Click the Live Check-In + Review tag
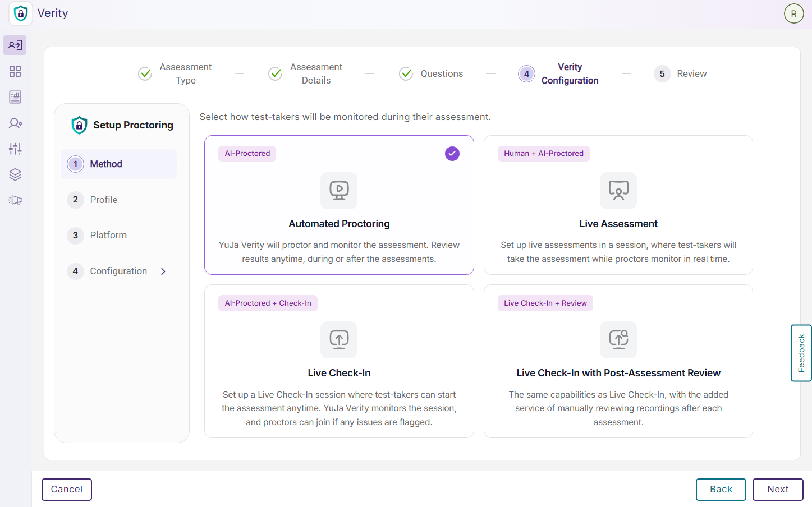 coord(545,303)
